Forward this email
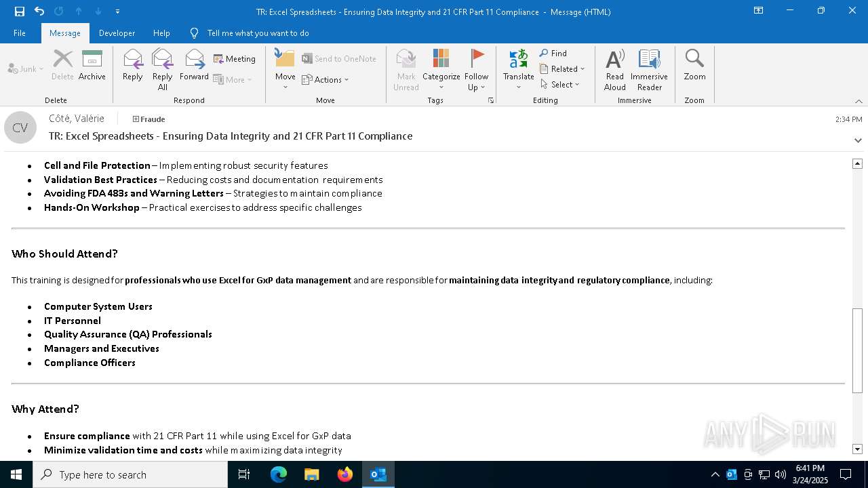Screen dimensions: 868x488 point(194,66)
